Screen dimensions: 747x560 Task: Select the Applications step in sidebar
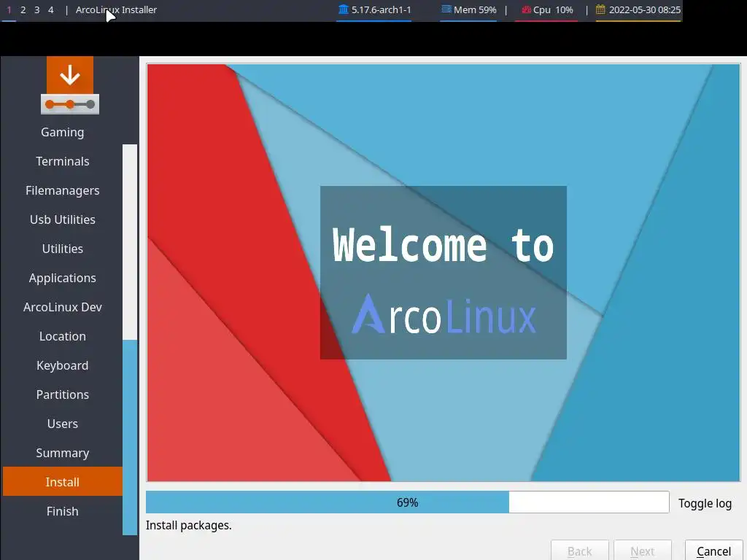[x=63, y=278]
